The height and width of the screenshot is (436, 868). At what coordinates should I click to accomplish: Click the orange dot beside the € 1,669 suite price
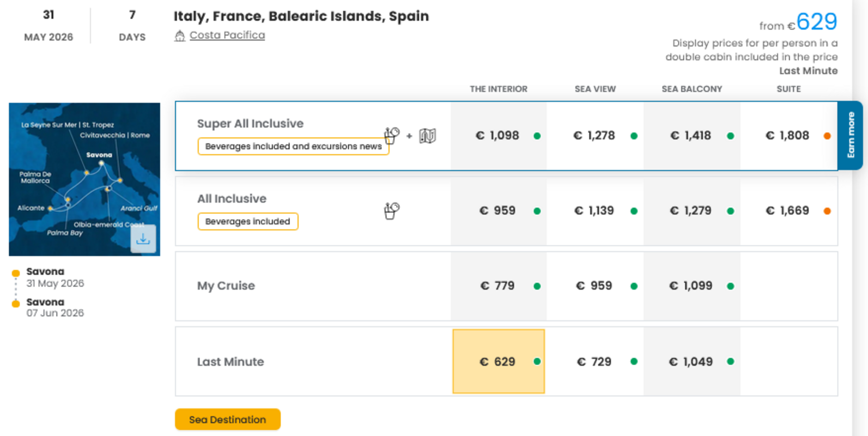tap(827, 211)
